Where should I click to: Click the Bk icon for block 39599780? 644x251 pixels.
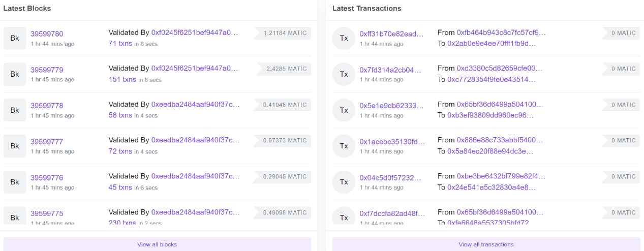pyautogui.click(x=15, y=39)
